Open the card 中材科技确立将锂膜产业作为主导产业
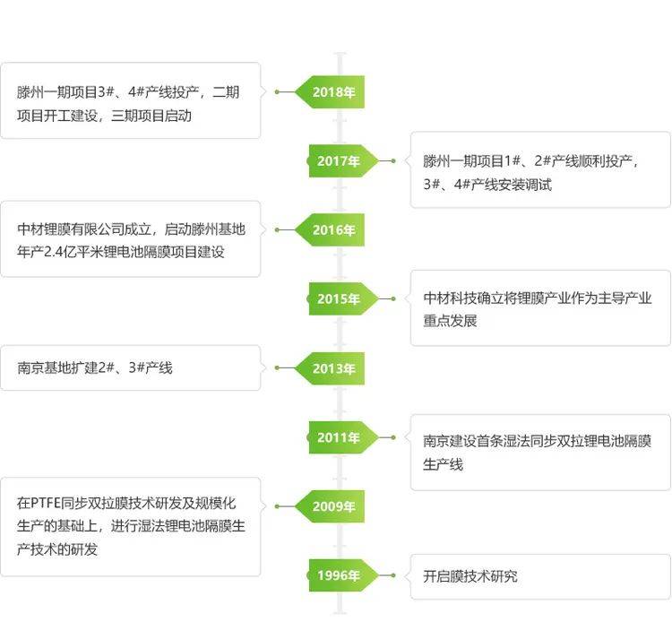672x622 pixels. pyautogui.click(x=540, y=307)
